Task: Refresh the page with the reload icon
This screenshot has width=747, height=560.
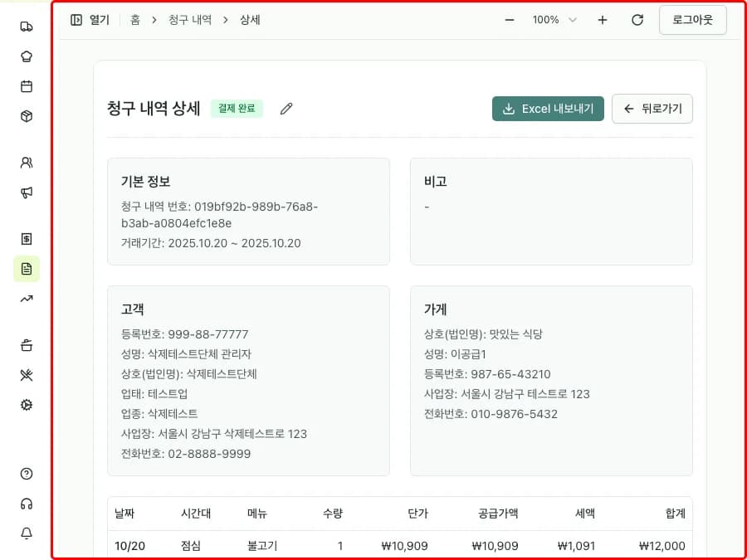Action: (x=637, y=19)
